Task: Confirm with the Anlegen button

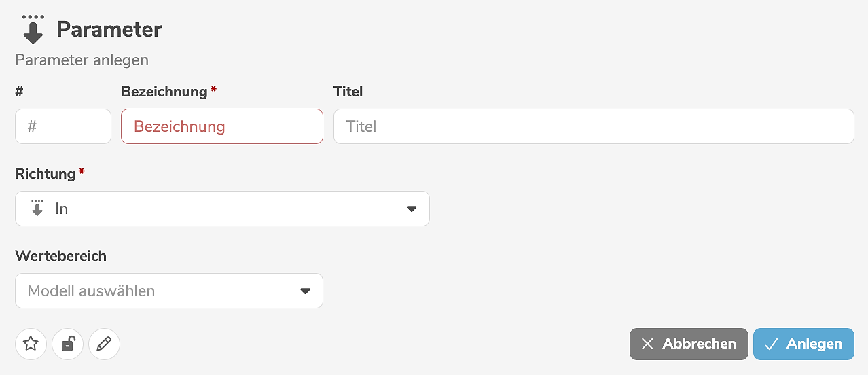Action: 803,344
